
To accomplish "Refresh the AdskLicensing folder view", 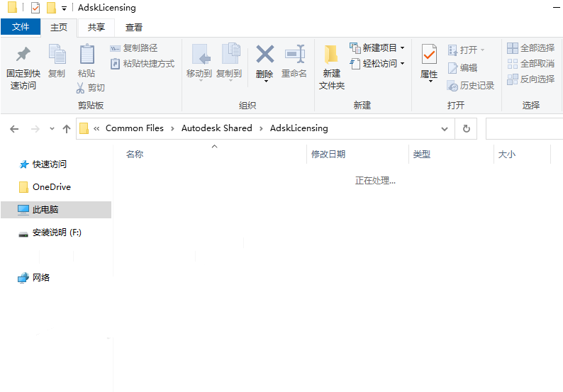I will (x=466, y=128).
